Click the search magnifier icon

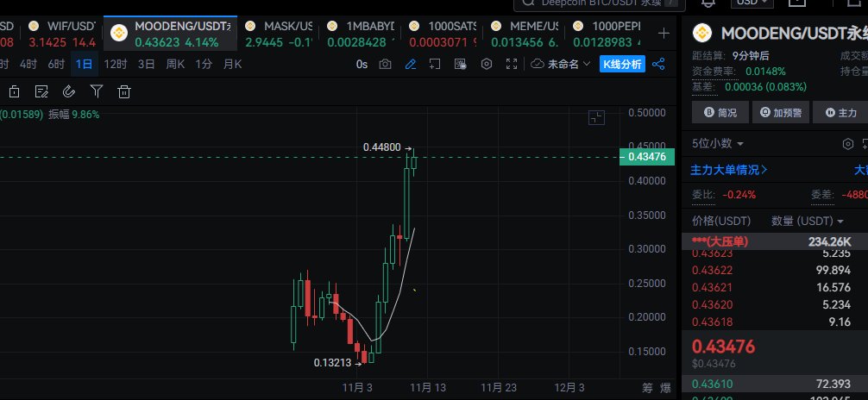529,3
